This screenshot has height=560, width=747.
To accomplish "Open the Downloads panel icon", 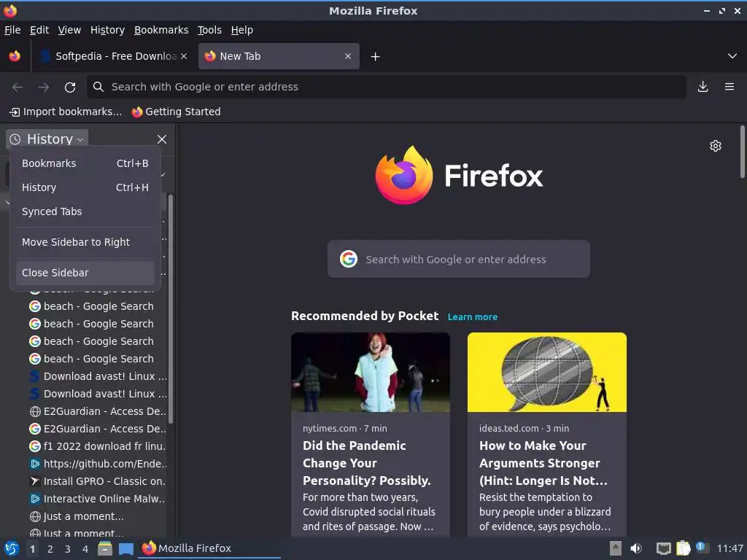I will coord(703,87).
